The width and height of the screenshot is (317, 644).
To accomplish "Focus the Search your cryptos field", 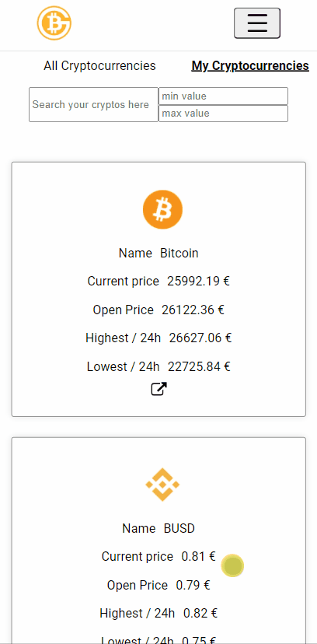I will pyautogui.click(x=93, y=105).
